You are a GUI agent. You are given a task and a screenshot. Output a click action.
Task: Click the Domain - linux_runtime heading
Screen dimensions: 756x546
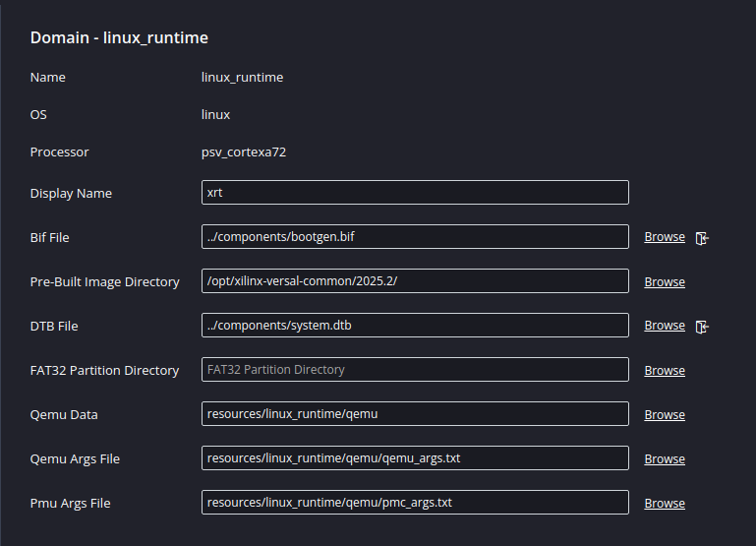119,38
